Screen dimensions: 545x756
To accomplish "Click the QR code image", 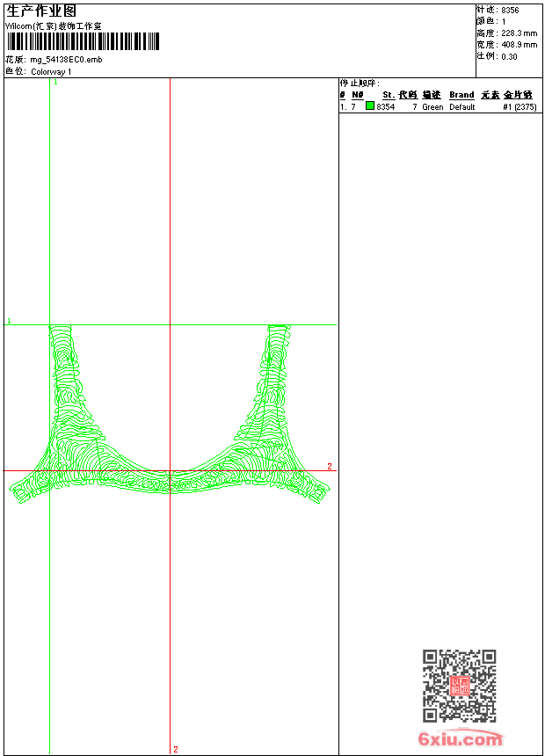I will click(459, 686).
